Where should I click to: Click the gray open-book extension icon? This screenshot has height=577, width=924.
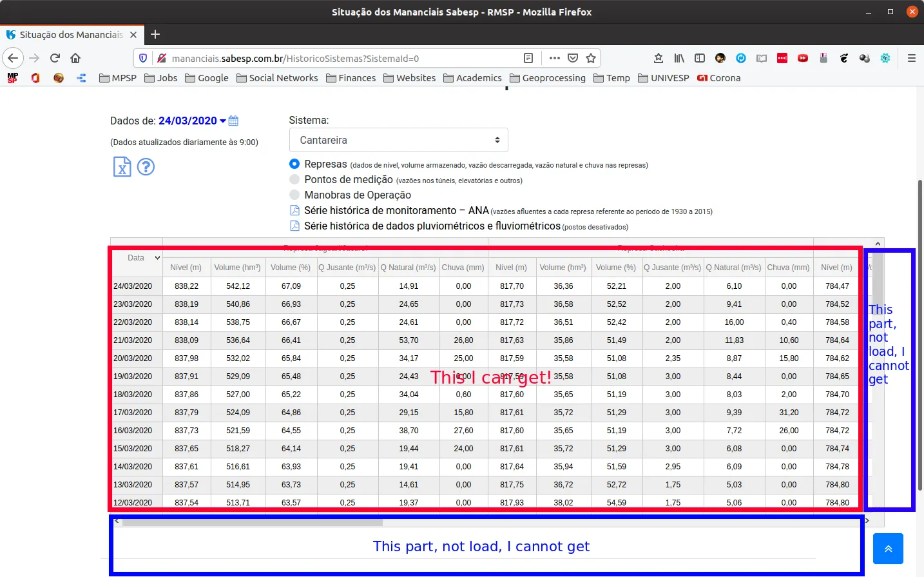[762, 58]
